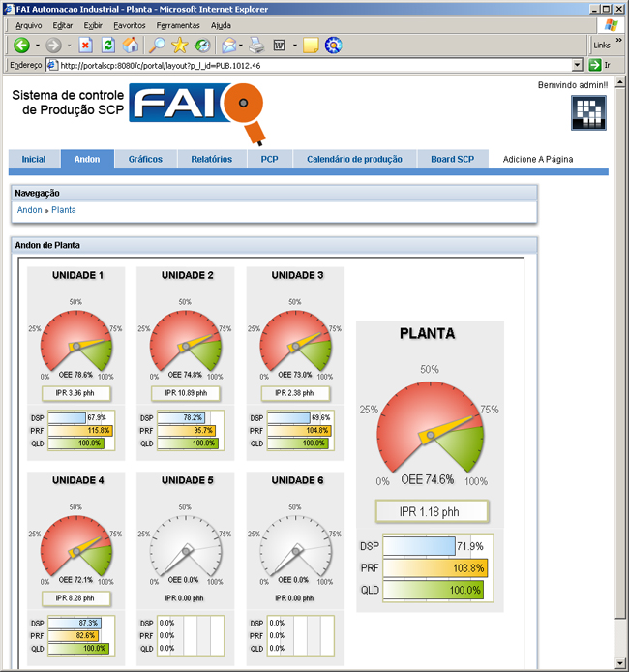Click the user avatar icon below Bemvindo admin
Image resolution: width=629 pixels, height=672 pixels.
point(588,114)
